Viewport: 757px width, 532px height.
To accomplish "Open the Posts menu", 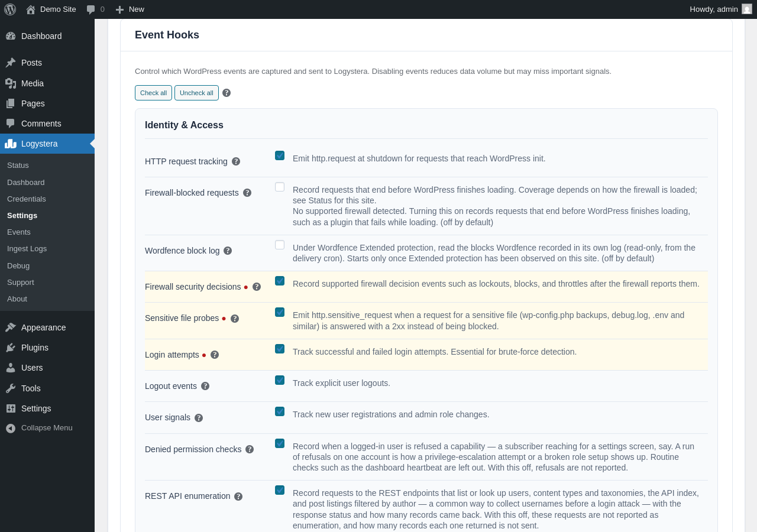I will [x=47, y=63].
